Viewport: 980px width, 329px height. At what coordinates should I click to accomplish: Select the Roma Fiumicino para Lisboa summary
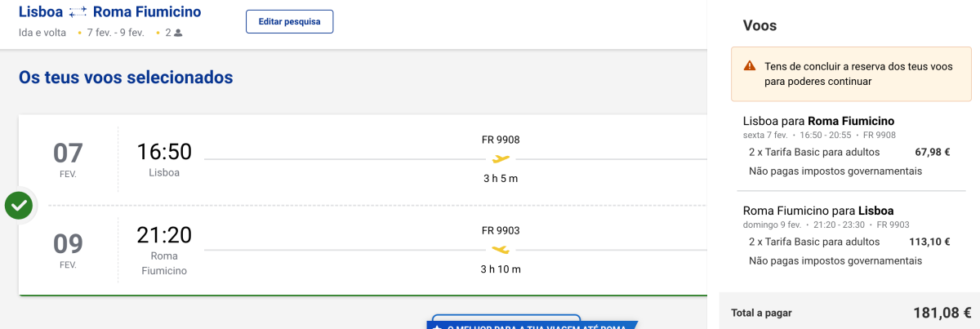coord(819,210)
